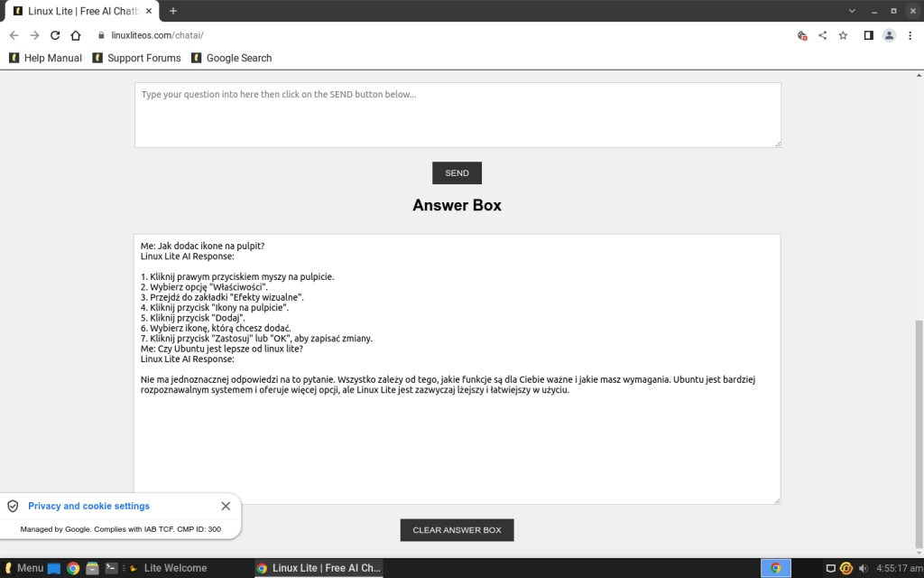Bookmark this page with the star toggle
The width and height of the screenshot is (924, 578).
coord(842,35)
